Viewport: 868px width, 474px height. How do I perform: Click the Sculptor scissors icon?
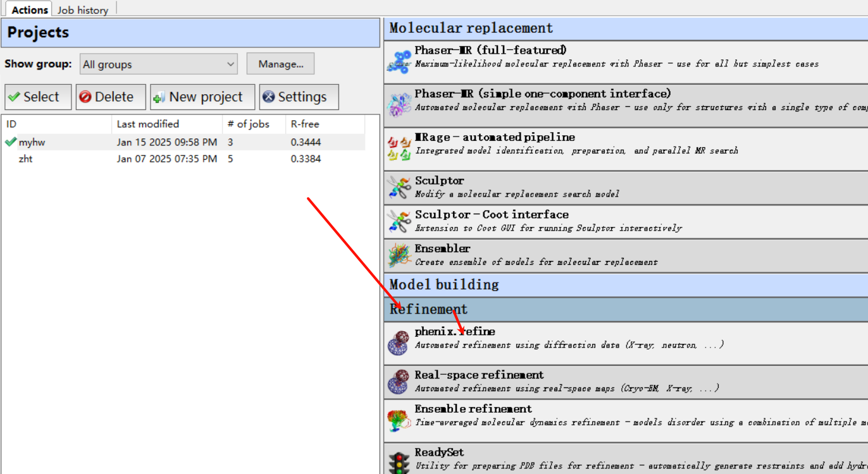(399, 187)
